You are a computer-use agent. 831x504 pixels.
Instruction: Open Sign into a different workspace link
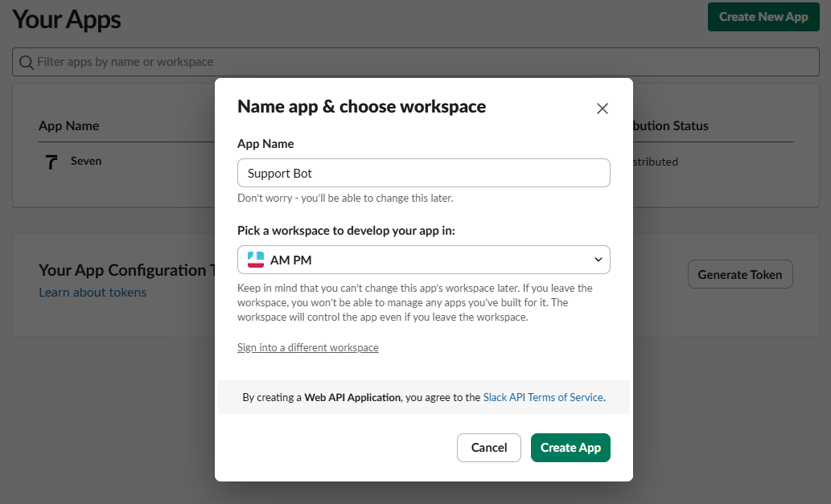pos(307,347)
